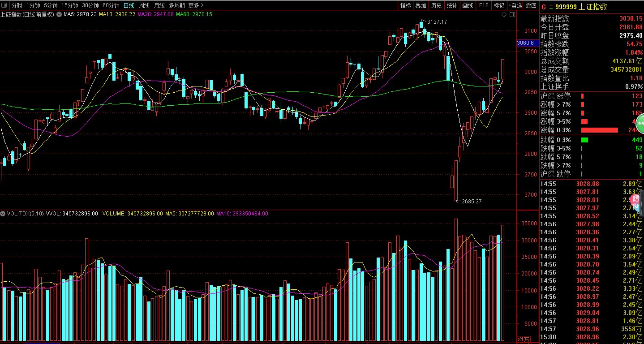Click the 跌幅 0-3% 449 row
Screen dimensions: 644x344
click(592, 140)
